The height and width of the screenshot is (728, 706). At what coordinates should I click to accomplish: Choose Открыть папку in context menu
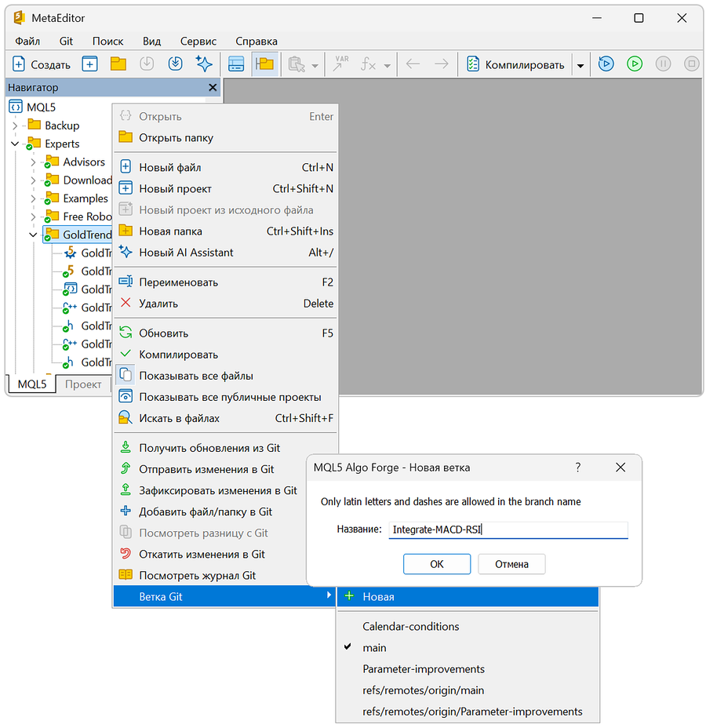coord(225,138)
